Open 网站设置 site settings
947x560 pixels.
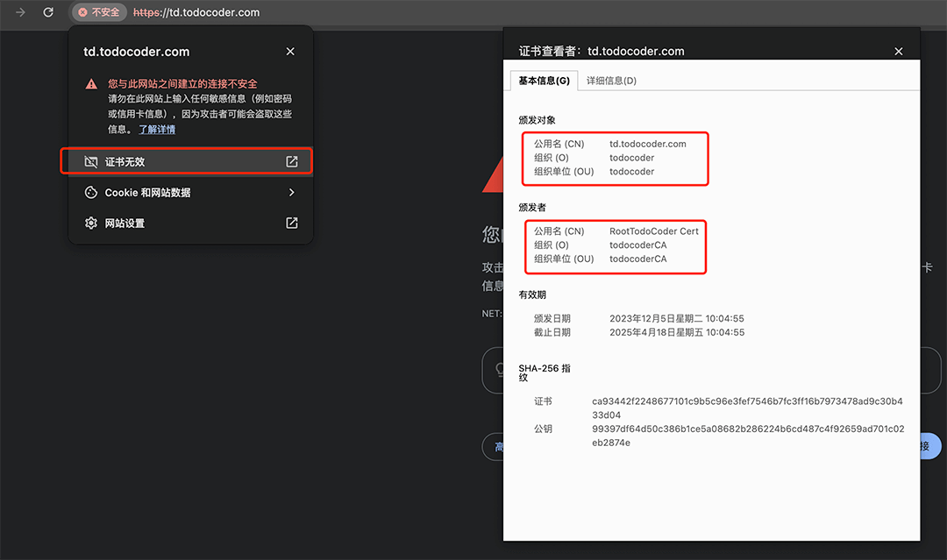[191, 223]
